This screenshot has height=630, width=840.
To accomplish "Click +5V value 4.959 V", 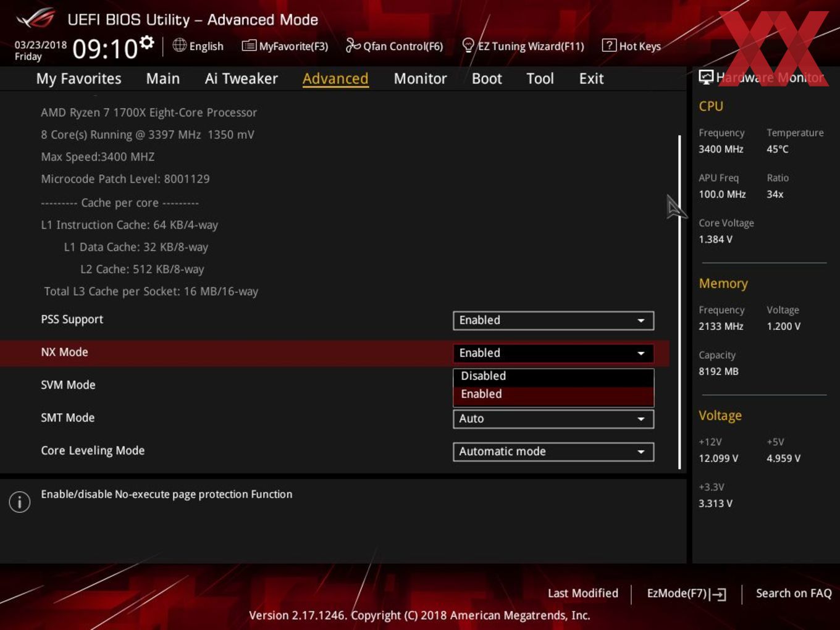I will click(784, 458).
